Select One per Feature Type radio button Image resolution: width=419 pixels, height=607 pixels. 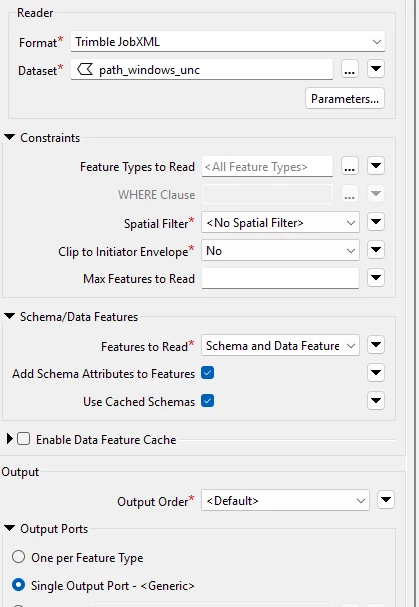19,557
